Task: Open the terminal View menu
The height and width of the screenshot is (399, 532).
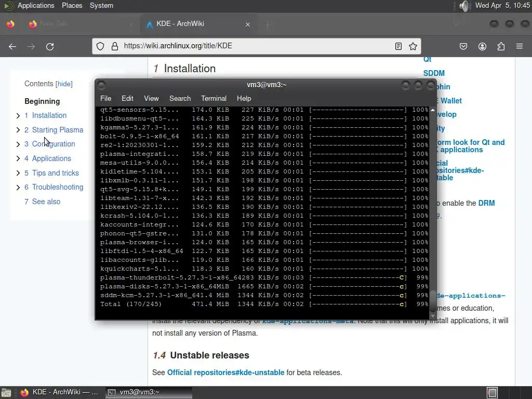Action: point(151,98)
